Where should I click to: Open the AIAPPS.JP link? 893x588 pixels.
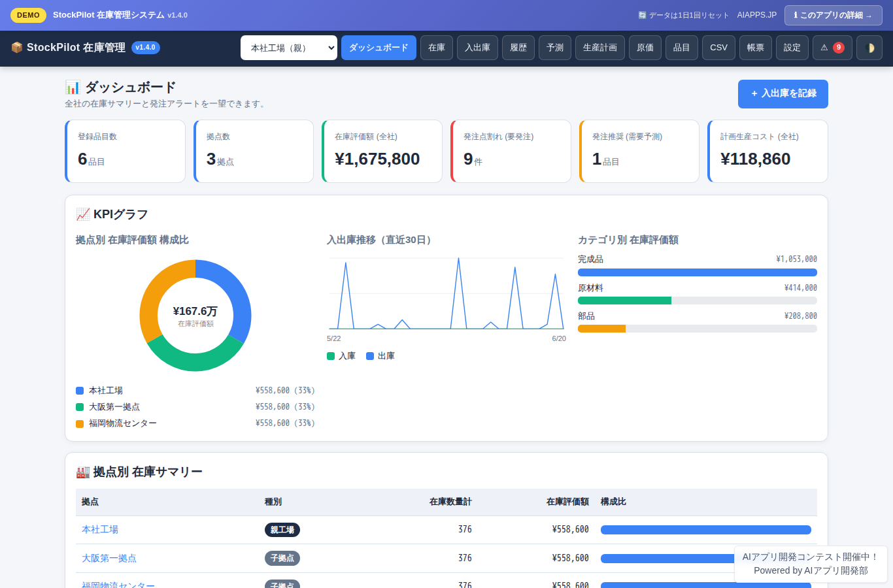(757, 15)
